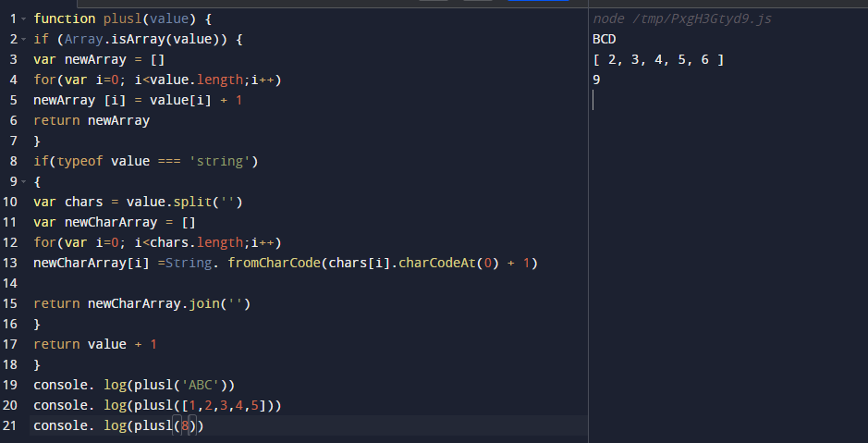Click line number 14 in the gutter
The width and height of the screenshot is (868, 443).
point(10,284)
